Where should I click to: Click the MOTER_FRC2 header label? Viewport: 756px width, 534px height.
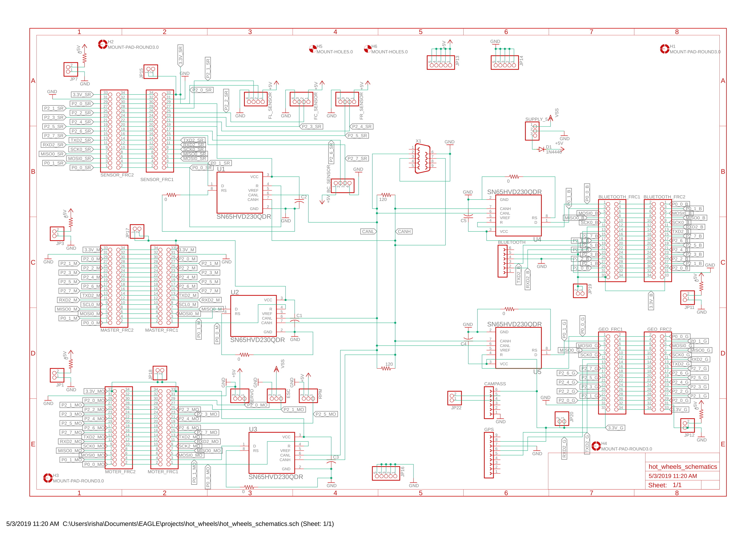coord(120,472)
